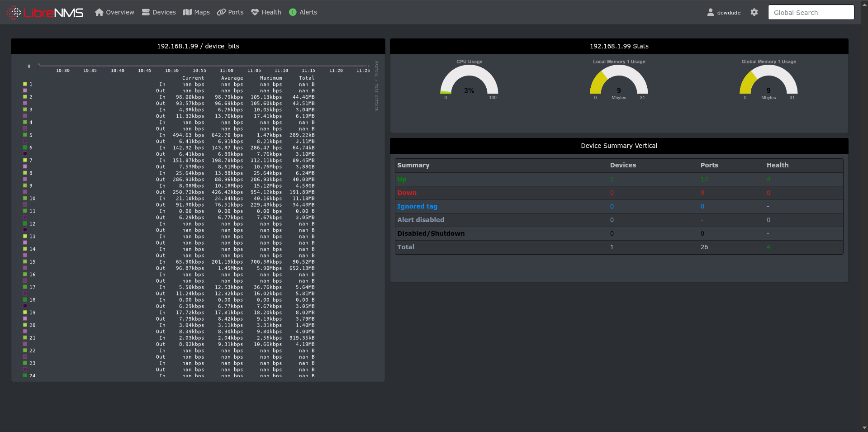Open the Ignored tag link
Screen dimensions: 868x432
click(417, 206)
